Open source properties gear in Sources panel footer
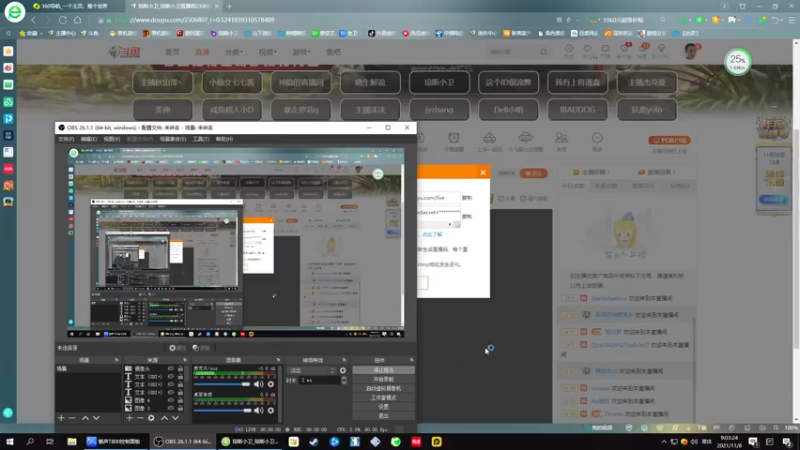800x450 pixels. coord(151,418)
